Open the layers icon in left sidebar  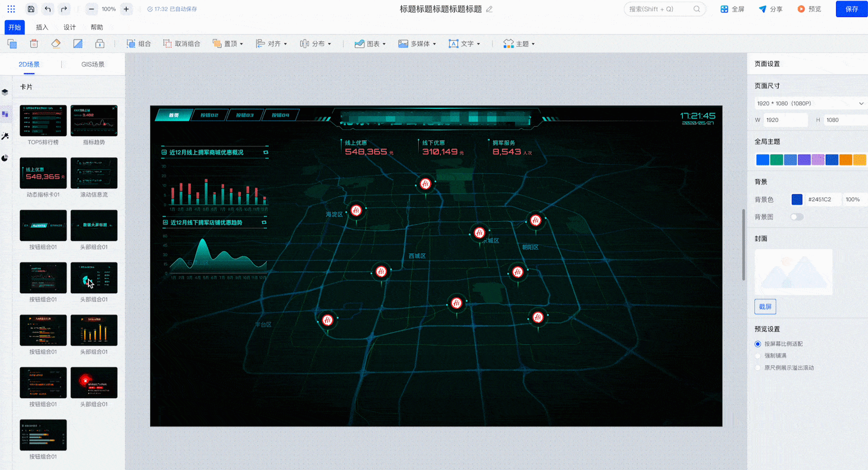pos(5,92)
